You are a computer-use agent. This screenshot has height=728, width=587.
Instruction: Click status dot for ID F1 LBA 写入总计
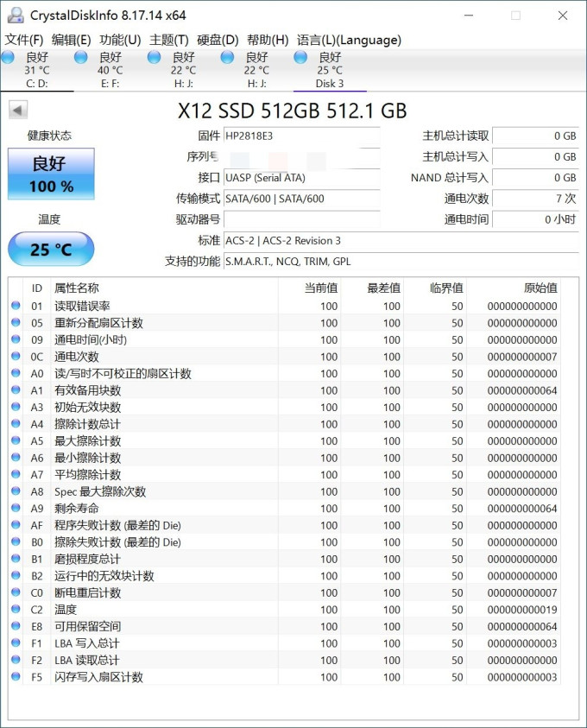(16, 643)
